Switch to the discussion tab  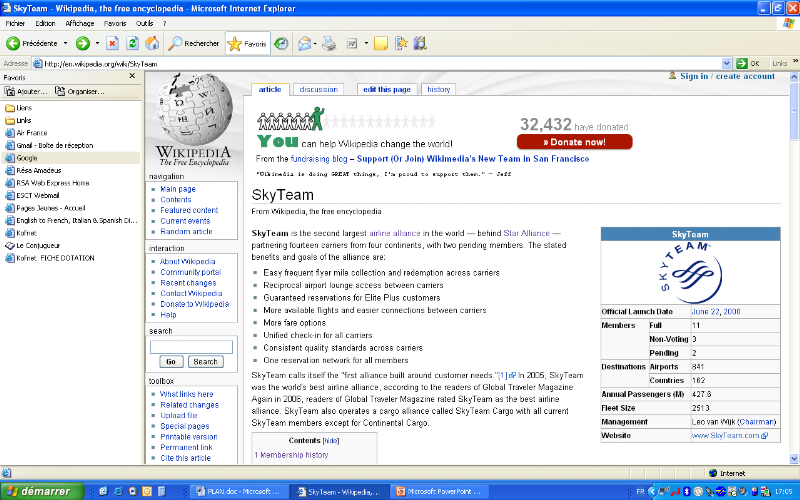[318, 89]
